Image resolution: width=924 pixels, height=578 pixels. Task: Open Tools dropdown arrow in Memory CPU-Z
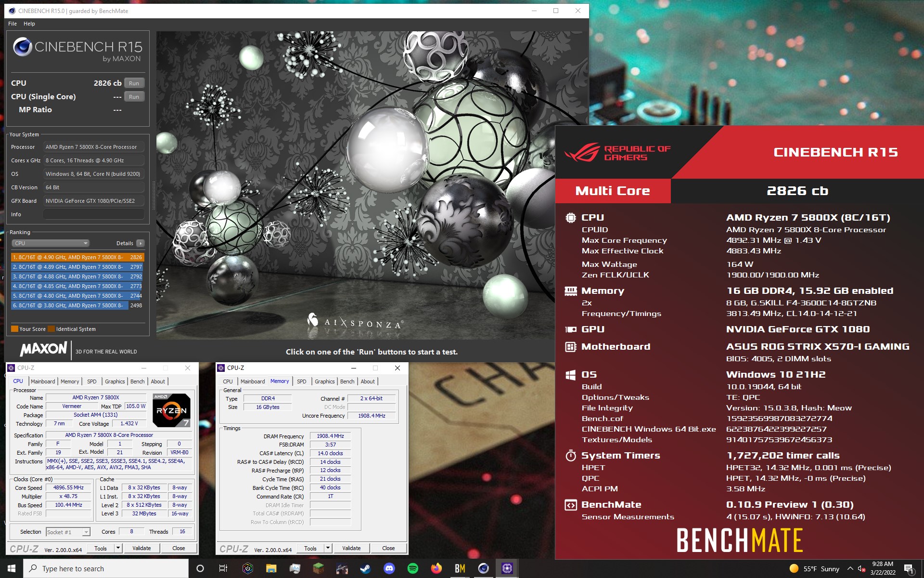coord(328,548)
